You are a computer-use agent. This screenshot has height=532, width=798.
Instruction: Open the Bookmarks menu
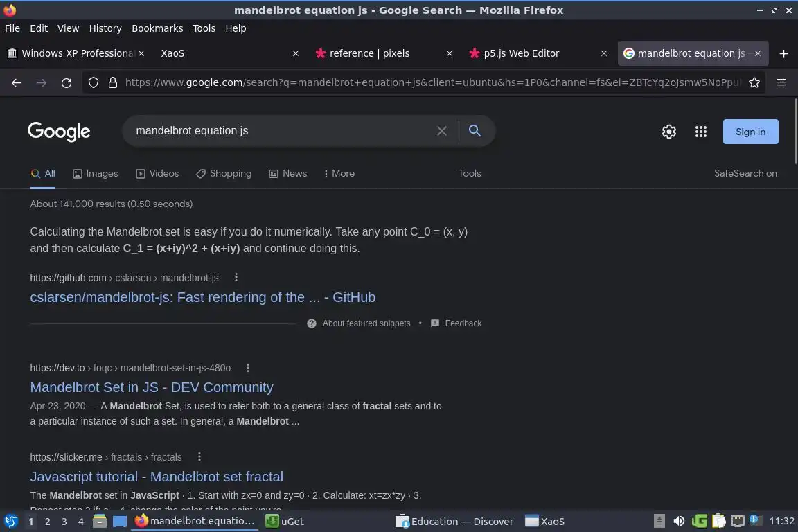tap(157, 28)
